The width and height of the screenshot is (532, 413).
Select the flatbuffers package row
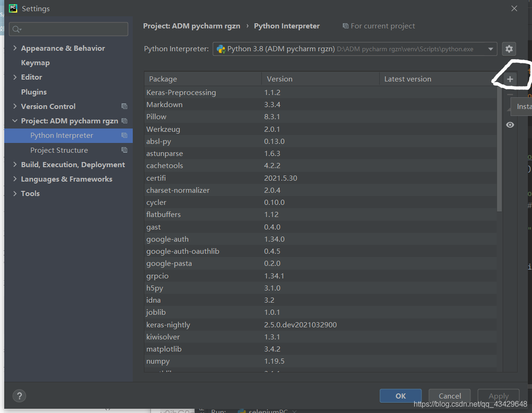[x=321, y=215]
